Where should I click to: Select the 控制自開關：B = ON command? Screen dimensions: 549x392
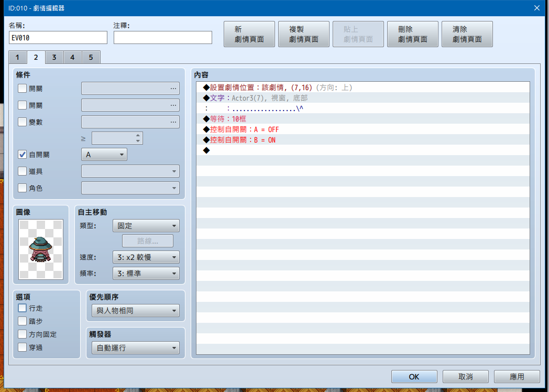point(363,140)
